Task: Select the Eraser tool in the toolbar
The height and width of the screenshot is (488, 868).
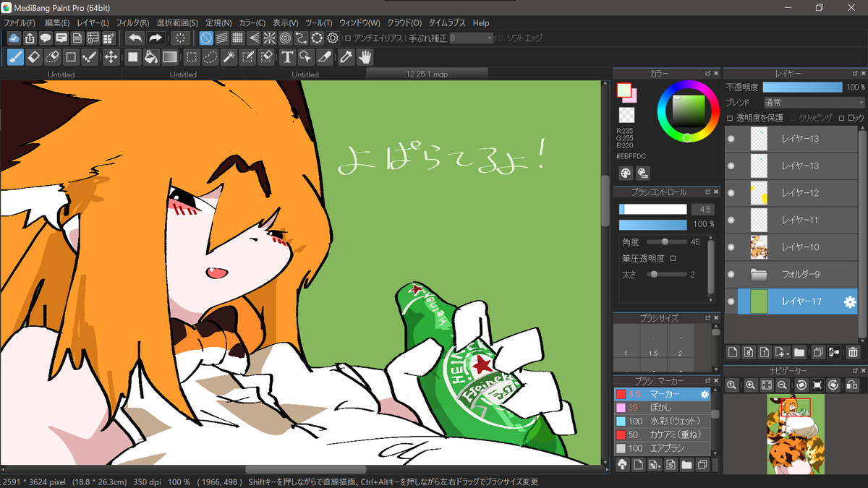Action: 33,57
